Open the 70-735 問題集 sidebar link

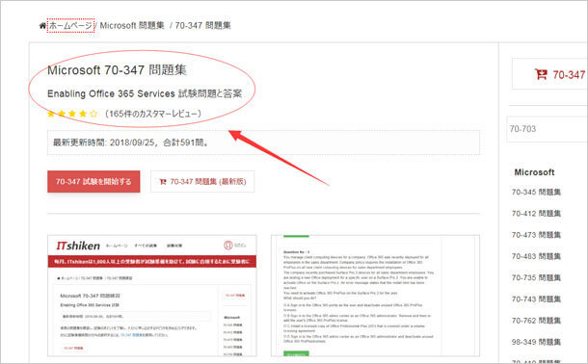[536, 277]
